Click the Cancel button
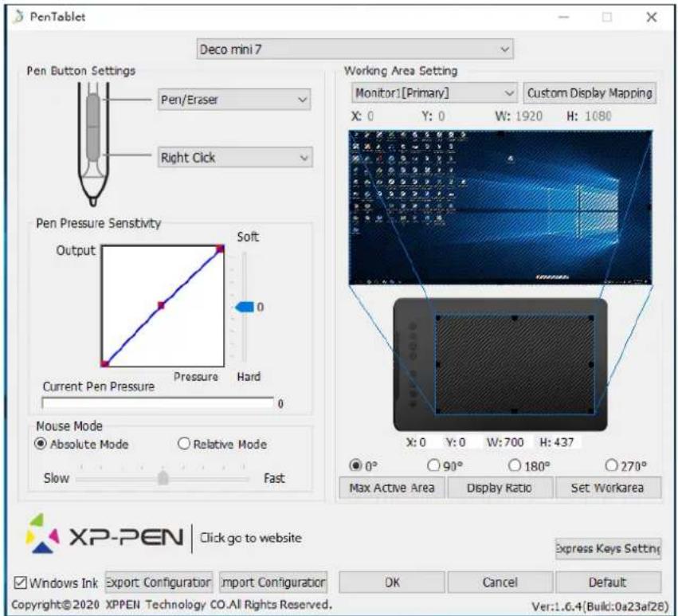The image size is (678, 616). point(500,583)
